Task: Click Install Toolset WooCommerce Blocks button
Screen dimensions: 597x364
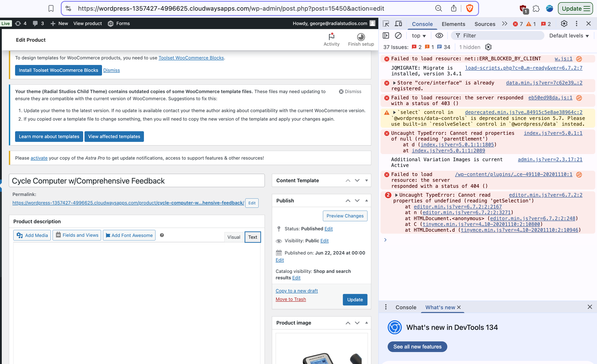Action: 58,70
